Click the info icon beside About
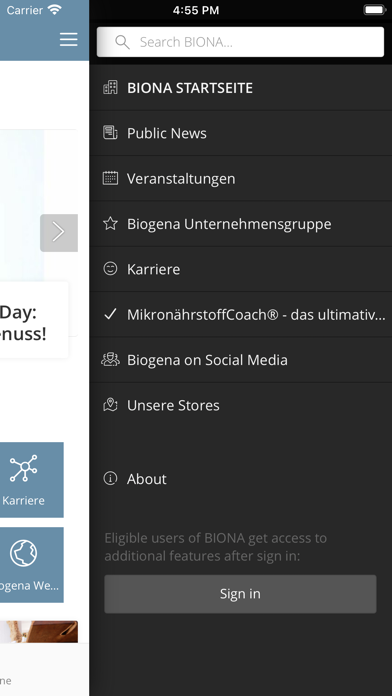Viewport: 392px width, 696px height. point(110,478)
